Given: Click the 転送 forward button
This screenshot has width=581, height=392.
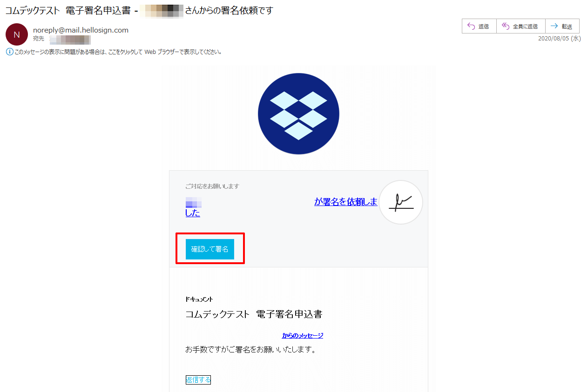Looking at the screenshot, I should tap(562, 27).
